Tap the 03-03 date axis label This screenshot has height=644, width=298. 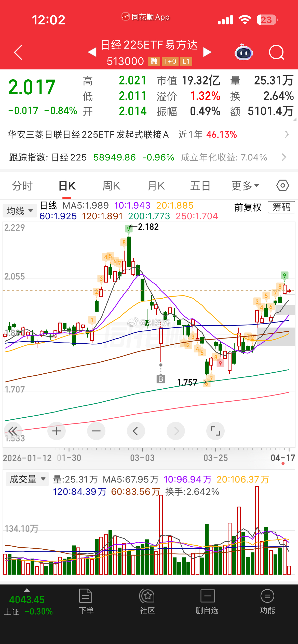(142, 458)
